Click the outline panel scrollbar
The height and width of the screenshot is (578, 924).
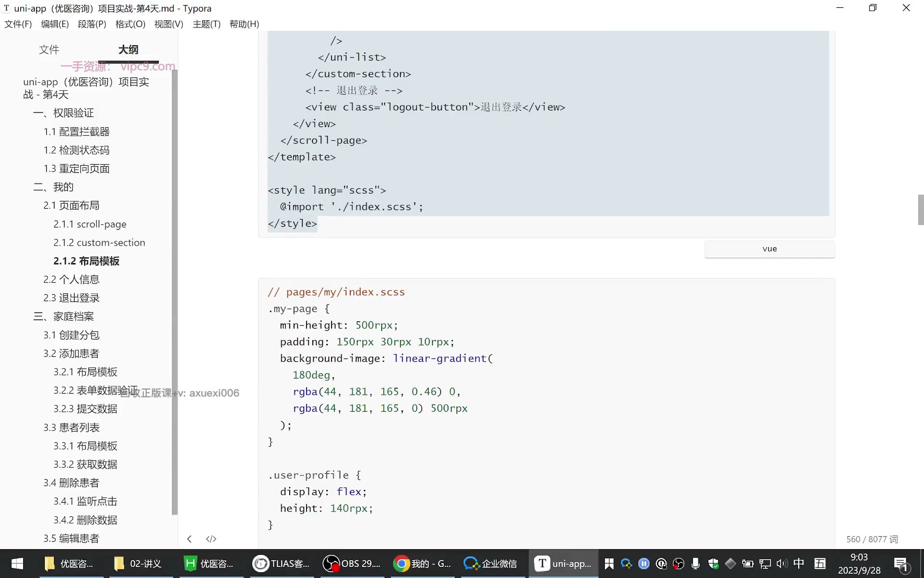tap(175, 292)
